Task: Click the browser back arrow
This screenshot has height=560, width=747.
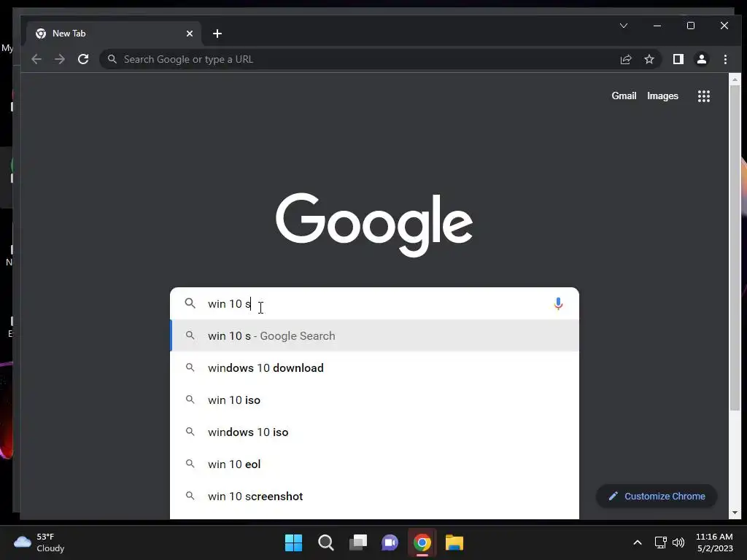Action: 36,60
